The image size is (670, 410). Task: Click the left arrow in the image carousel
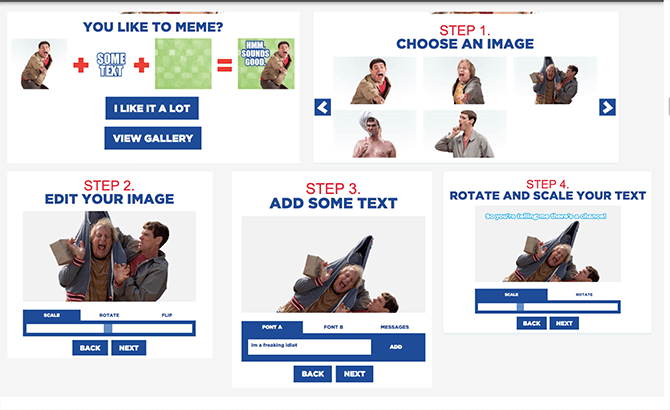pyautogui.click(x=323, y=107)
